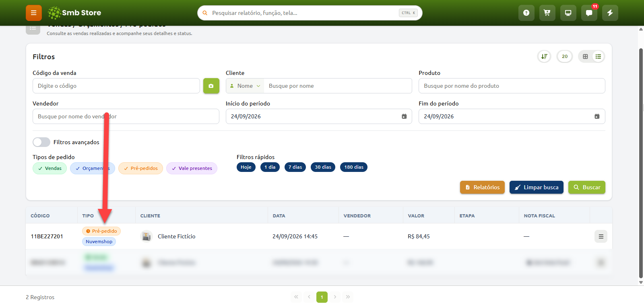Click the Smb Store logo

pos(74,13)
